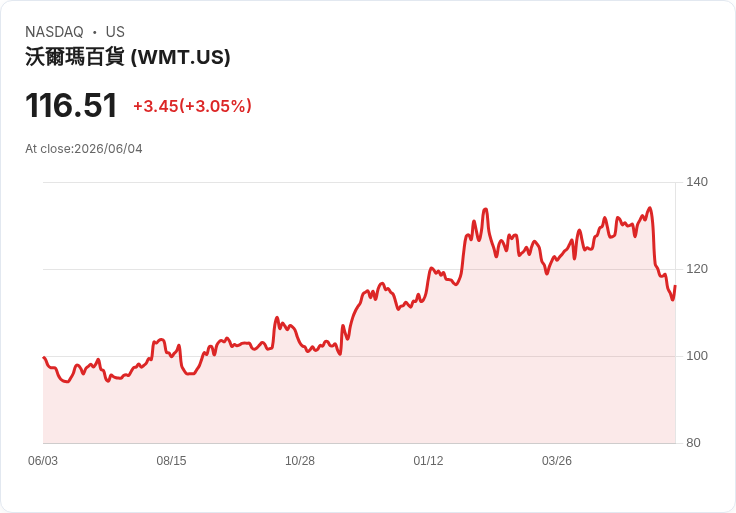This screenshot has height=513, width=736.
Task: Click the 06/03 date axis label
Action: pos(43,461)
